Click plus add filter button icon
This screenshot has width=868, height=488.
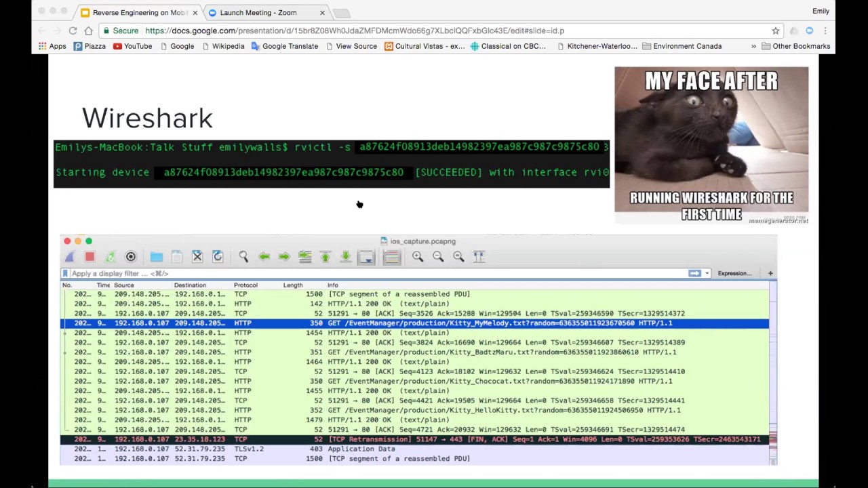point(770,273)
